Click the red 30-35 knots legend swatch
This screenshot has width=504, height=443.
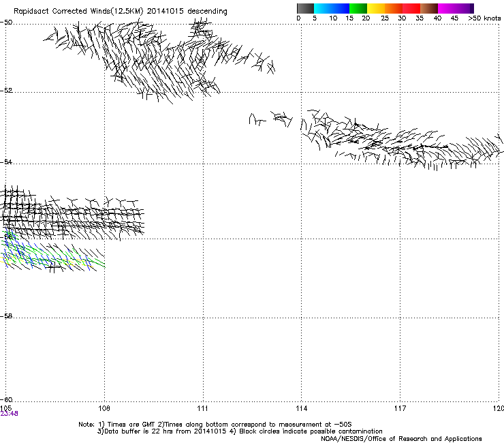[x=411, y=8]
